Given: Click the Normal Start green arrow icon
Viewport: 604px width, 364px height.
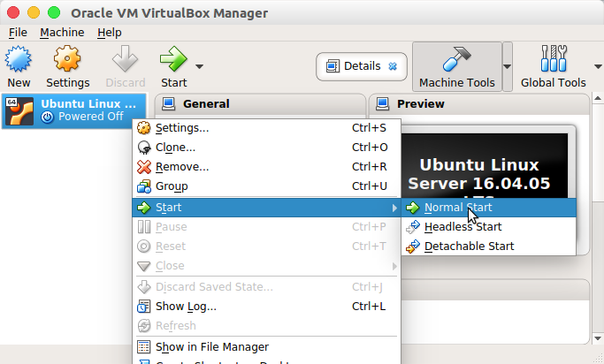Looking at the screenshot, I should point(413,208).
